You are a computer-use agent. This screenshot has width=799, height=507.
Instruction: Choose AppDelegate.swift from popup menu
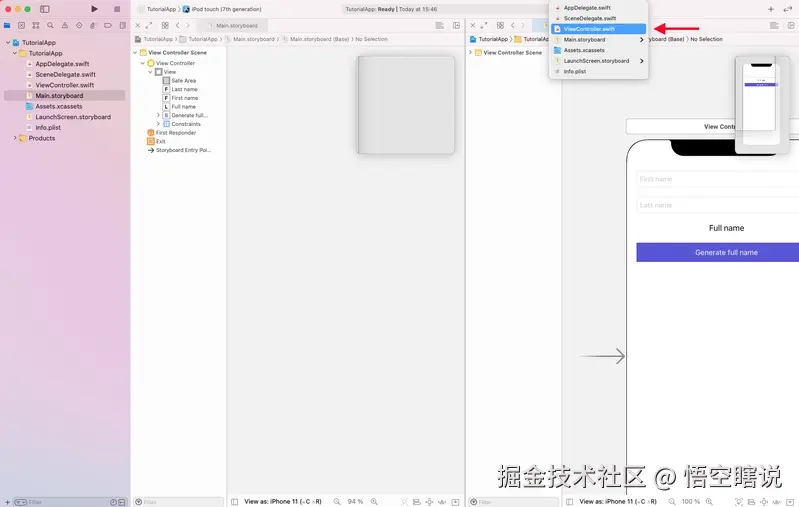[x=599, y=8]
